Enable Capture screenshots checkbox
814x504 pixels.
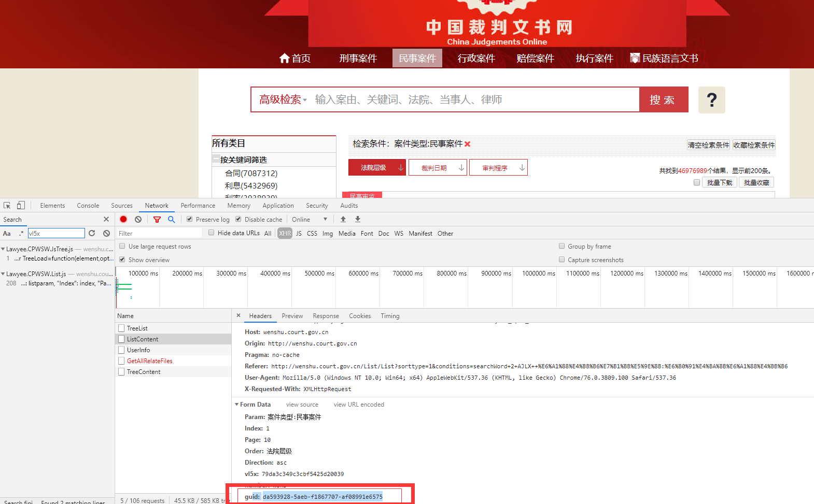[x=562, y=260]
